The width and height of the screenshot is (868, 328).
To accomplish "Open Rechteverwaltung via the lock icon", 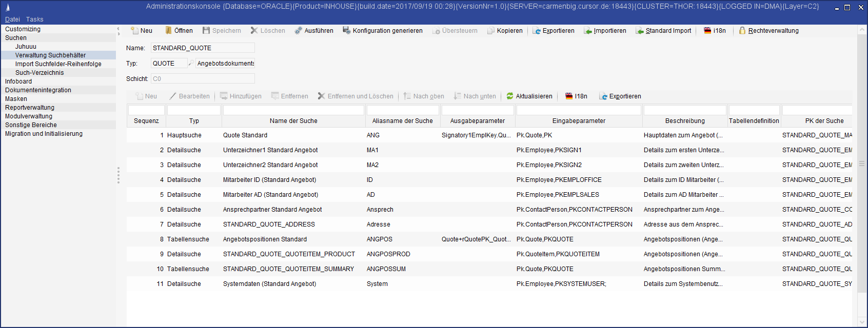I will 742,31.
